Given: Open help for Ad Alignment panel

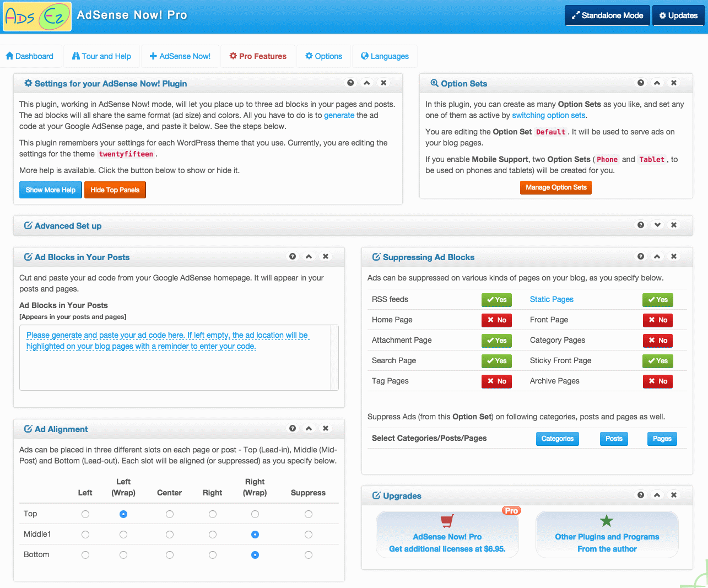Looking at the screenshot, I should click(293, 428).
